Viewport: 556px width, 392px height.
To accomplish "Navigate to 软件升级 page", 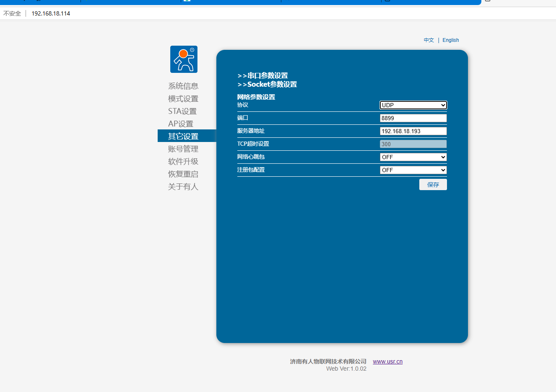I will pos(183,161).
